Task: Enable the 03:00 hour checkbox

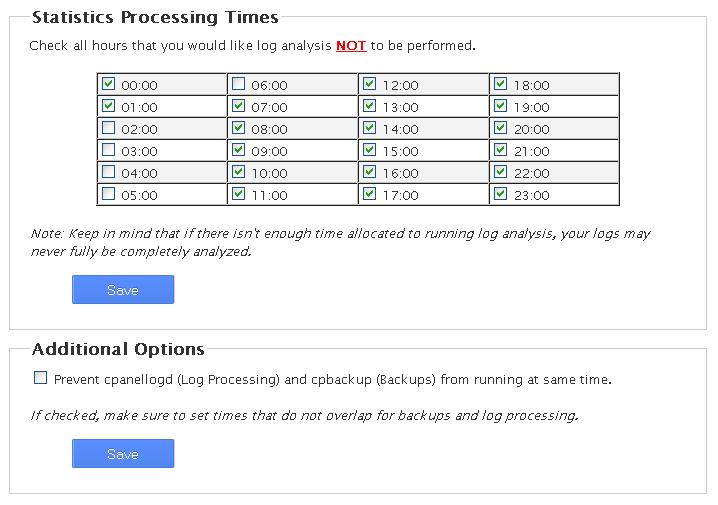Action: (x=108, y=150)
